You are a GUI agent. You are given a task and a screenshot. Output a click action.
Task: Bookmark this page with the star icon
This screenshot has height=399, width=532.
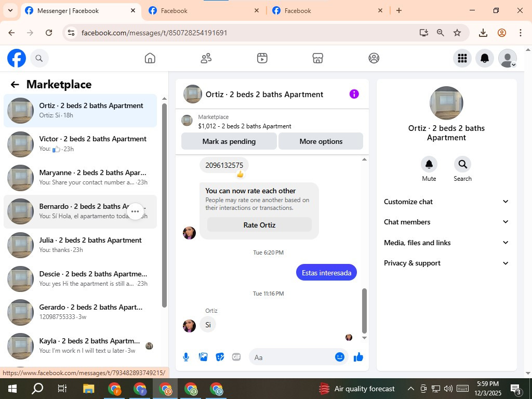click(x=457, y=33)
